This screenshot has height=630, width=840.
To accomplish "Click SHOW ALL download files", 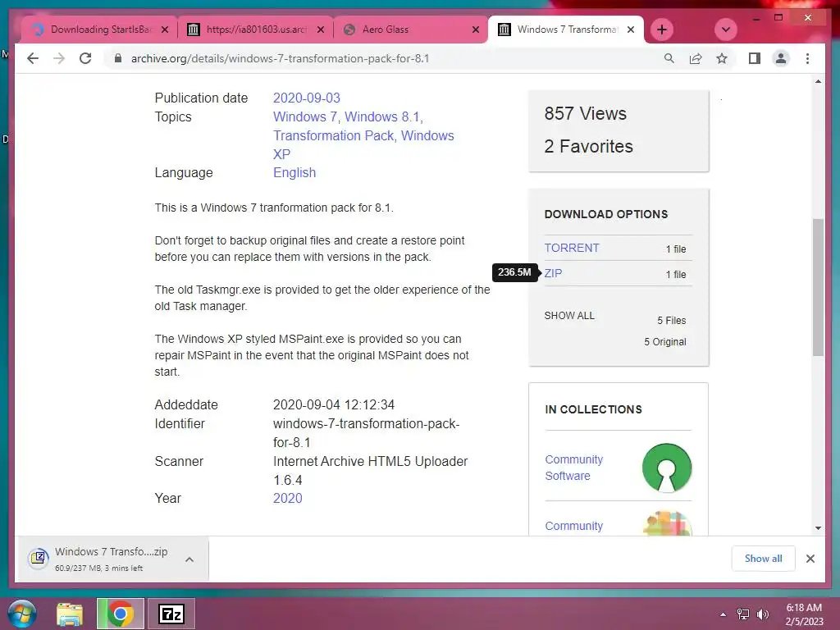I will coord(569,316).
